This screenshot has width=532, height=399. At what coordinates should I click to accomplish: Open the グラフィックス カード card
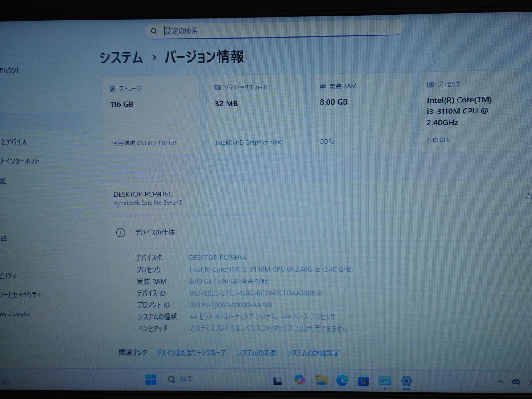tap(256, 114)
